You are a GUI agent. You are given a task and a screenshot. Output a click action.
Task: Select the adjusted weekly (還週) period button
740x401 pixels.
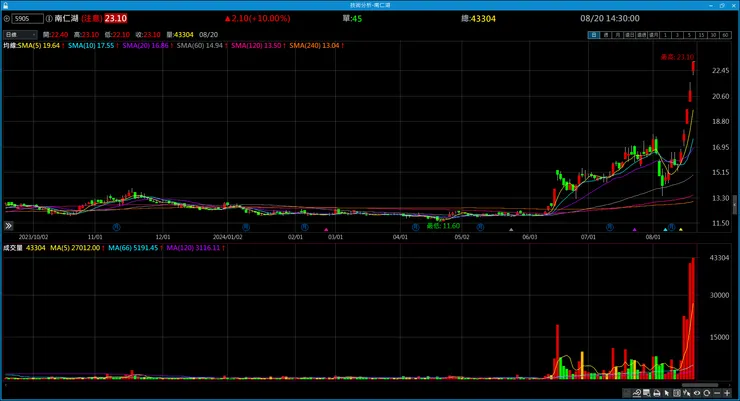pos(641,35)
